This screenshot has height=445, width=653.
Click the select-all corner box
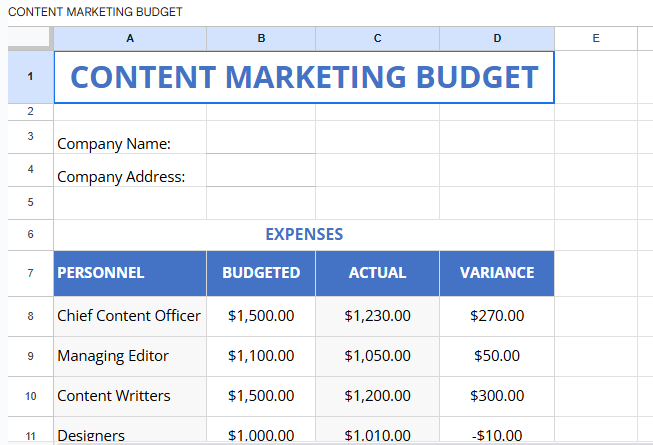pos(30,38)
